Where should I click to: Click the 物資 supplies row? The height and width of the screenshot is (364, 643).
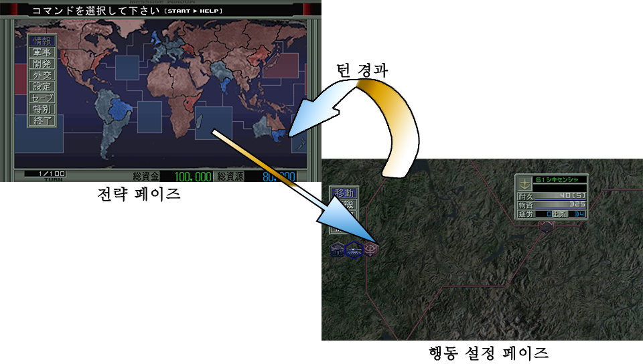pyautogui.click(x=552, y=205)
